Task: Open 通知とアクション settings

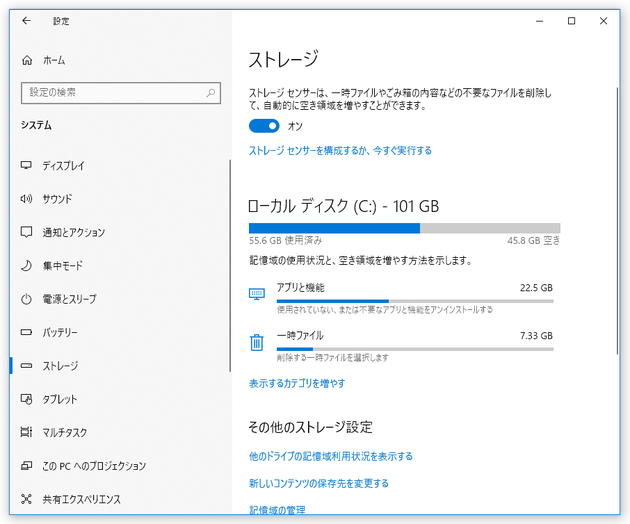Action: (120, 232)
